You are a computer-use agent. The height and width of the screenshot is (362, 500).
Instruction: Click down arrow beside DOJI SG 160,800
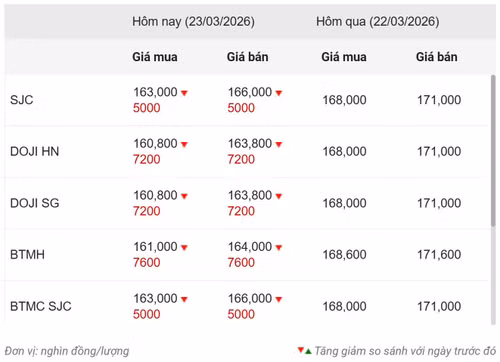pyautogui.click(x=184, y=196)
